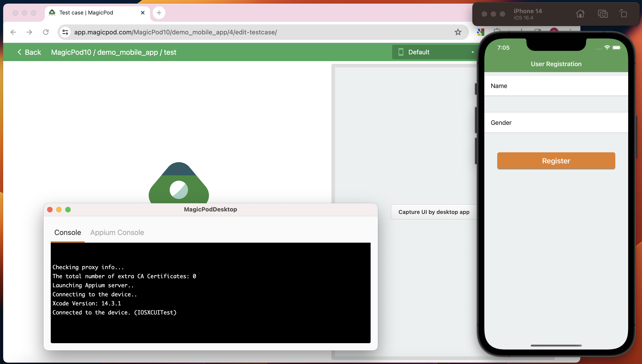642x364 pixels.
Task: Click the simulator Home icon
Action: (580, 14)
